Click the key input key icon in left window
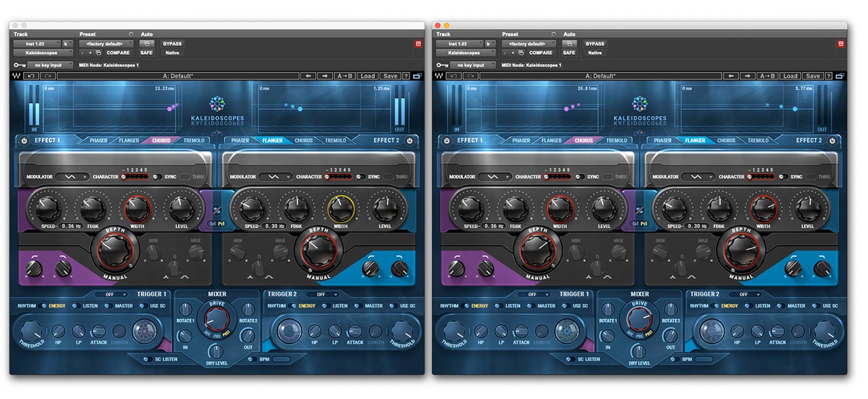 click(x=18, y=65)
